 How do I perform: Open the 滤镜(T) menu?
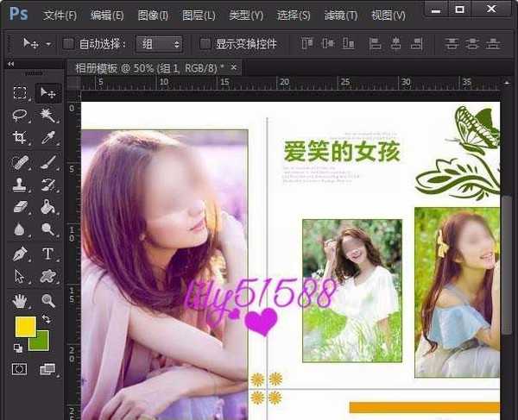[342, 15]
